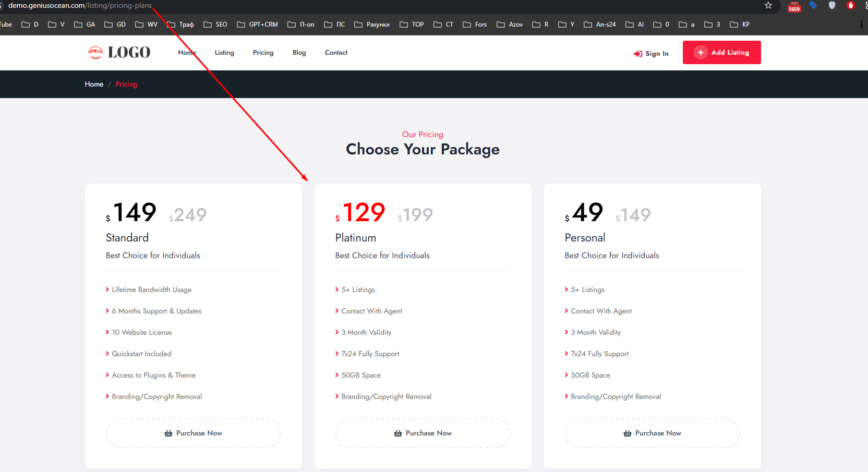Click the Platinum plan title
Viewport: 868px width, 472px height.
(355, 238)
